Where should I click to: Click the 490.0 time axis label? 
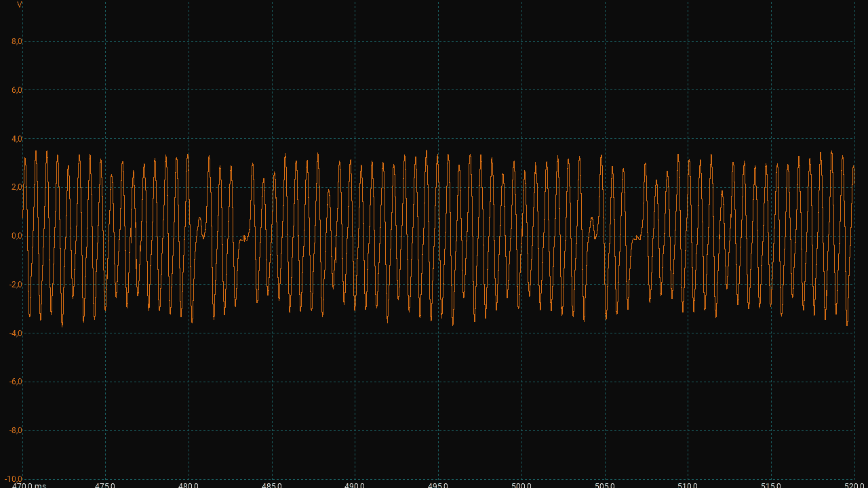click(x=355, y=485)
